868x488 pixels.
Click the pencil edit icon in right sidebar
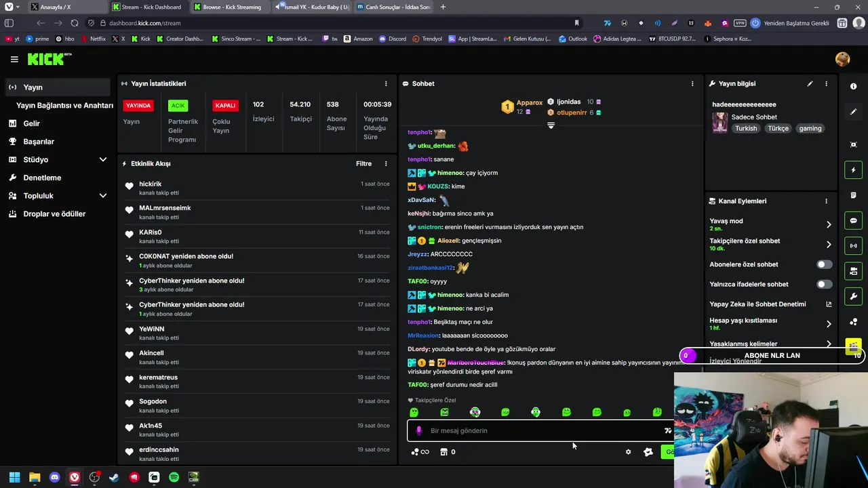(x=853, y=112)
